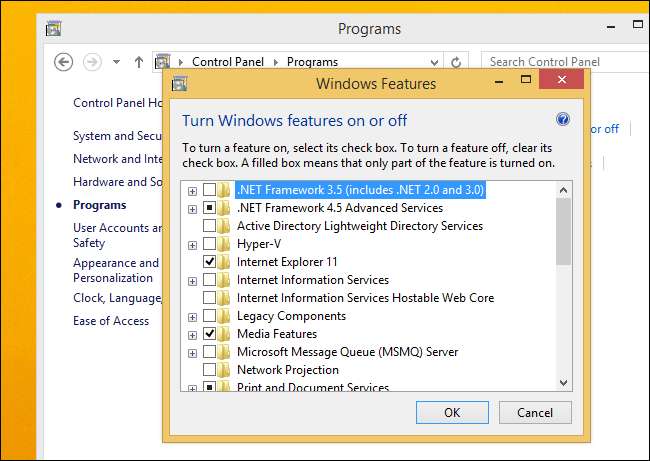Click the Back arrow in Programs window
Viewport: 650px width, 461px height.
coord(64,62)
